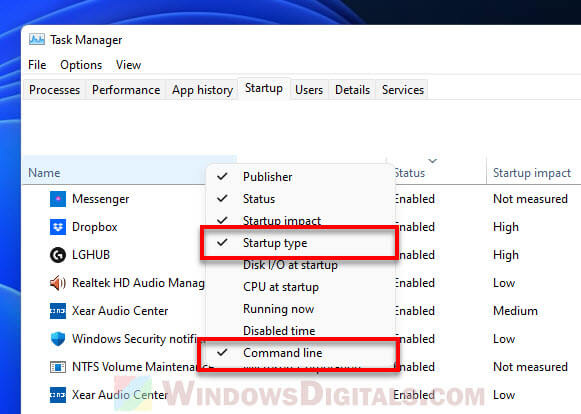Enable the Running now column
Screen dimensions: 581x414
pos(300,309)
